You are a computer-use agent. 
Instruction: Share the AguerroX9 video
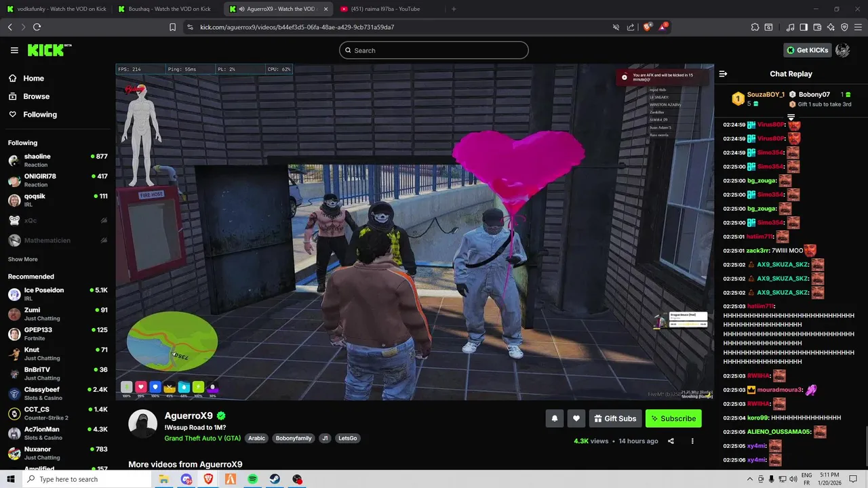(x=671, y=441)
